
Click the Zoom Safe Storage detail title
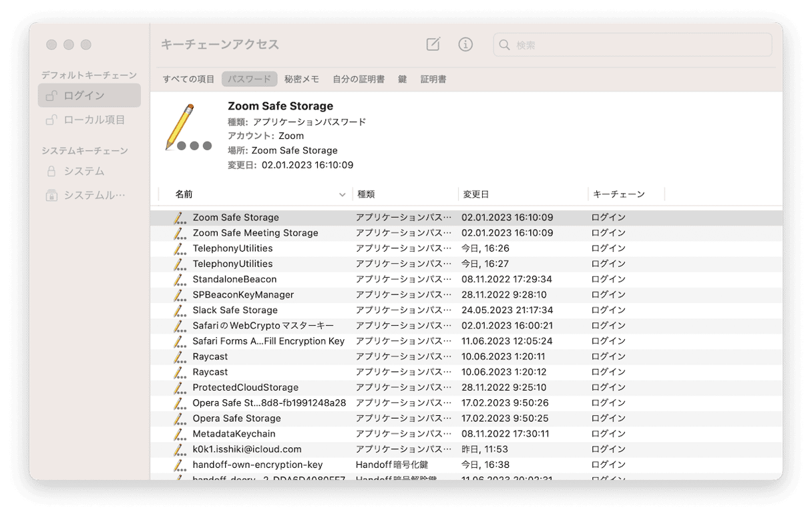[280, 106]
